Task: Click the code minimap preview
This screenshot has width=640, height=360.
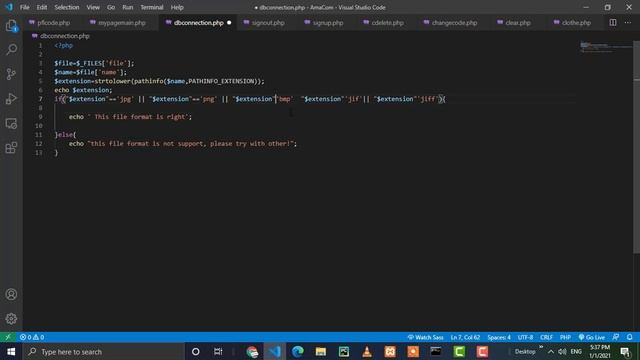Action: click(x=606, y=47)
